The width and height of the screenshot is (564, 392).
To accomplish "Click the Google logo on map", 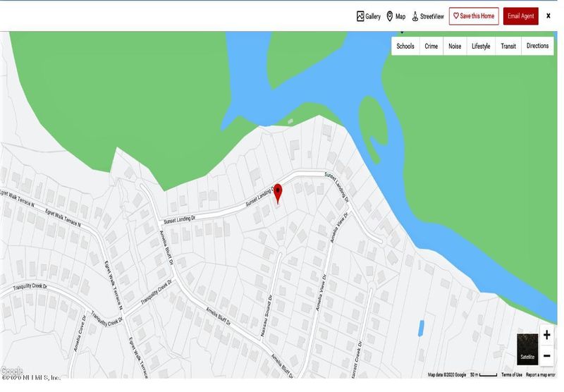I will pyautogui.click(x=11, y=371).
